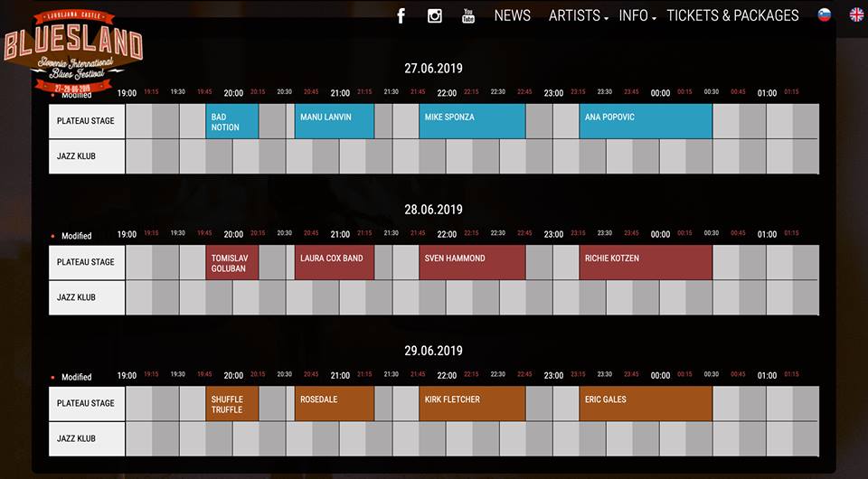The width and height of the screenshot is (868, 479).
Task: Select Richie Kotzen schedule block
Action: click(x=646, y=262)
